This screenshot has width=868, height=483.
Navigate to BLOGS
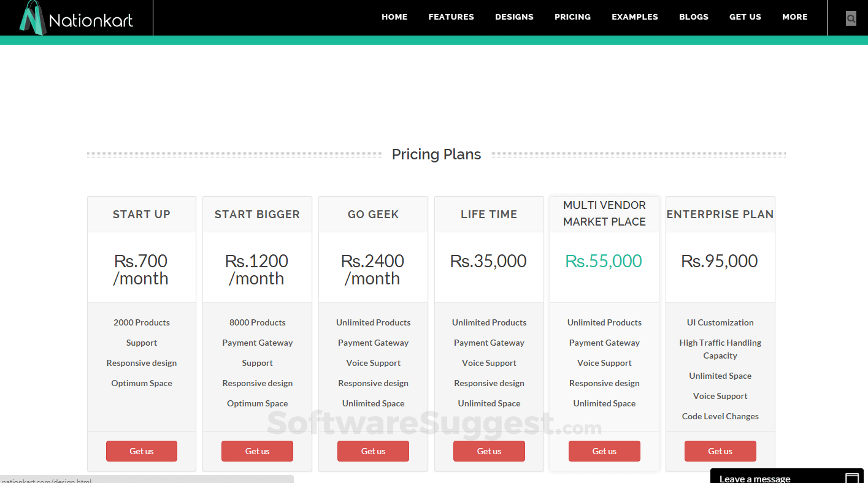(x=693, y=17)
